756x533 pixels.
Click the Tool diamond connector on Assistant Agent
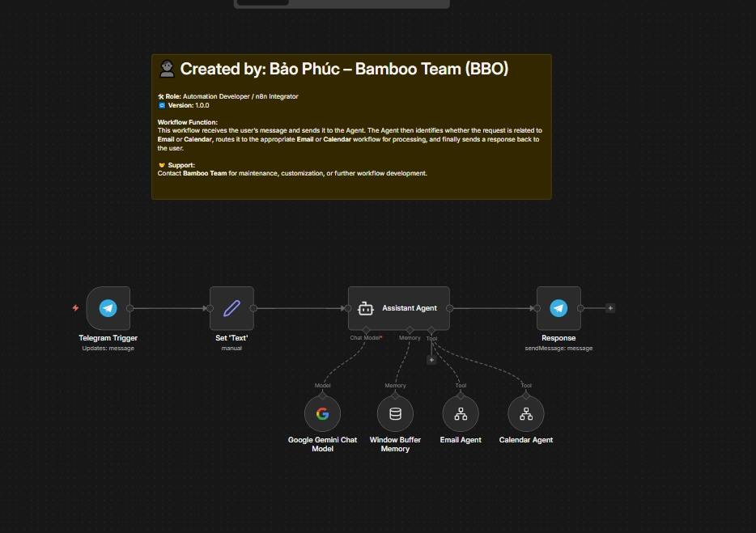[431, 329]
